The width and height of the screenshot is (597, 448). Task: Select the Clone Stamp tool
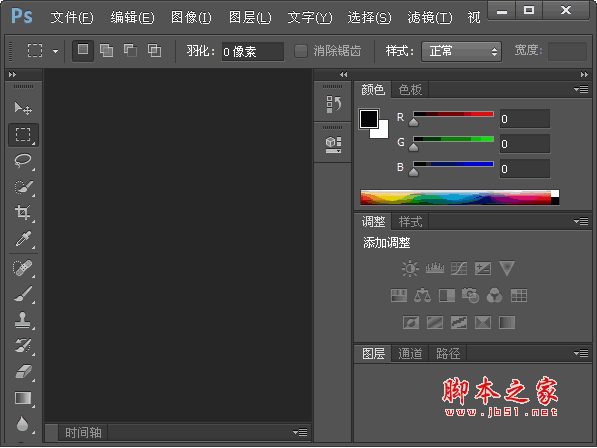23,320
